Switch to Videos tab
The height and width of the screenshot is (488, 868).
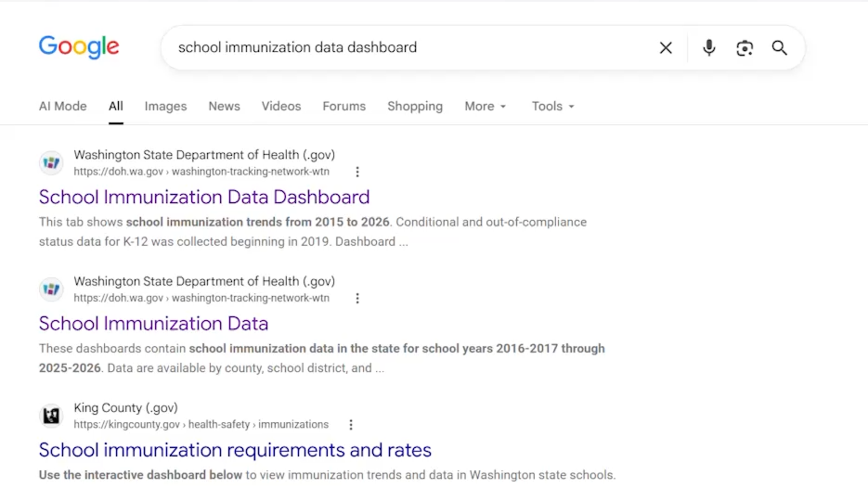tap(281, 106)
